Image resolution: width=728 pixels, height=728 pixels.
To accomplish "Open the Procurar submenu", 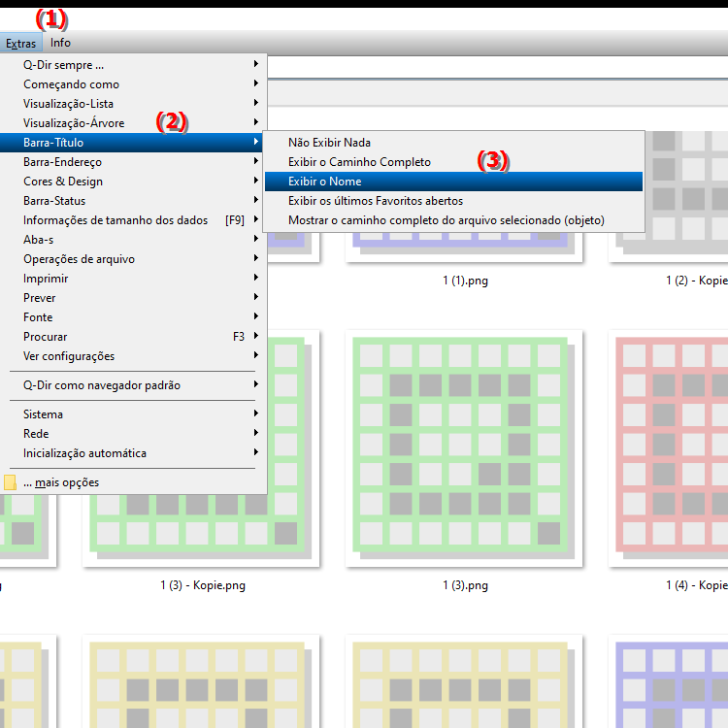I will pos(133,337).
